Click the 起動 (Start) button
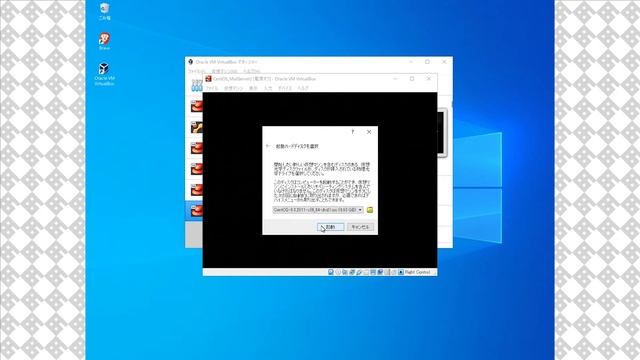The height and width of the screenshot is (360, 640). [x=331, y=227]
